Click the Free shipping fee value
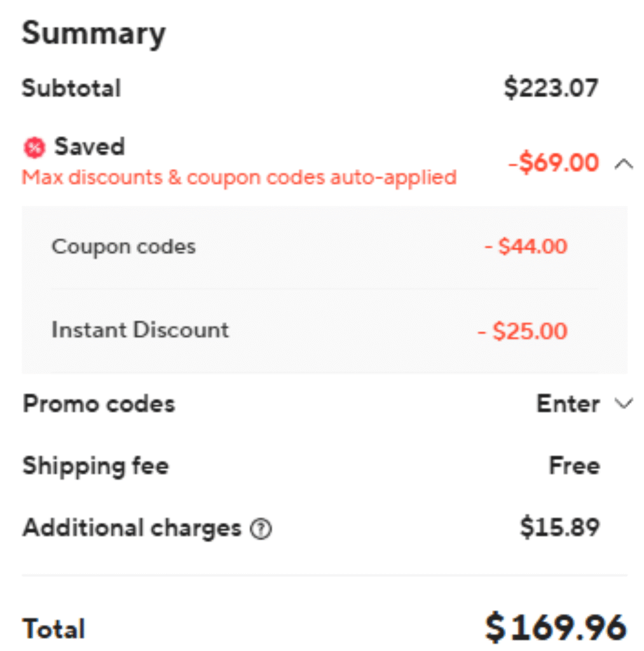Screen dimensions: 644x651 (574, 466)
